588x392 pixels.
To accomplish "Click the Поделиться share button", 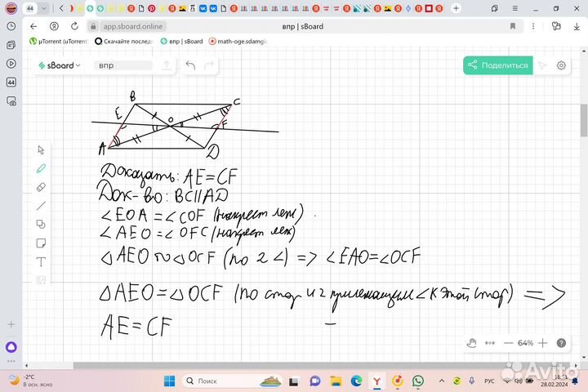I will click(x=497, y=65).
